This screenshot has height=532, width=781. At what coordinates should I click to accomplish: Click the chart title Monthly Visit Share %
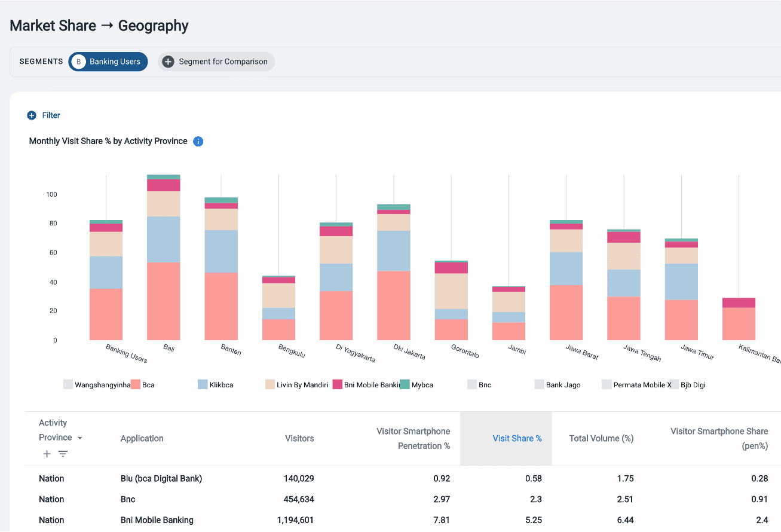pyautogui.click(x=108, y=142)
